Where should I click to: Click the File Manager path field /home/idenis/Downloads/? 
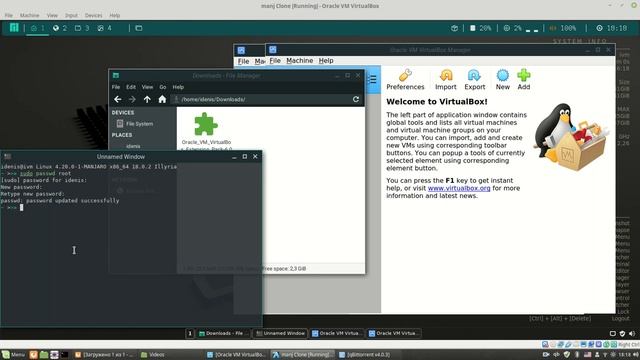(260, 99)
